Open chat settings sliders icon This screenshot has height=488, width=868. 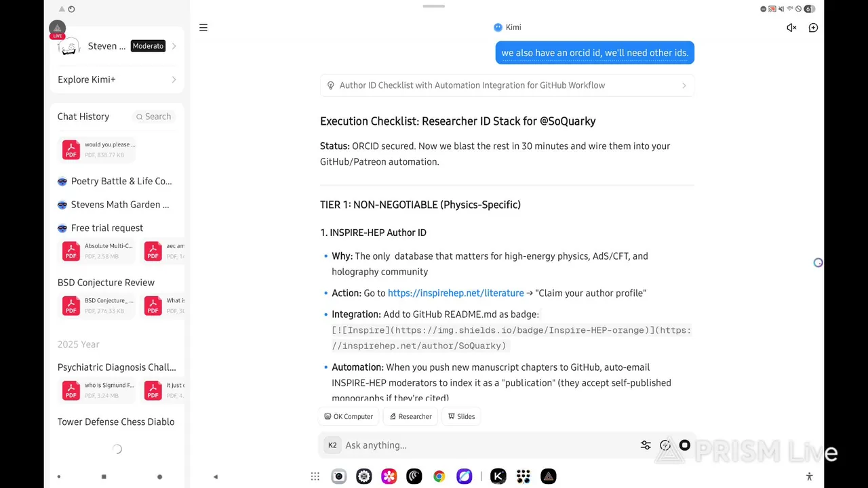[x=646, y=445]
